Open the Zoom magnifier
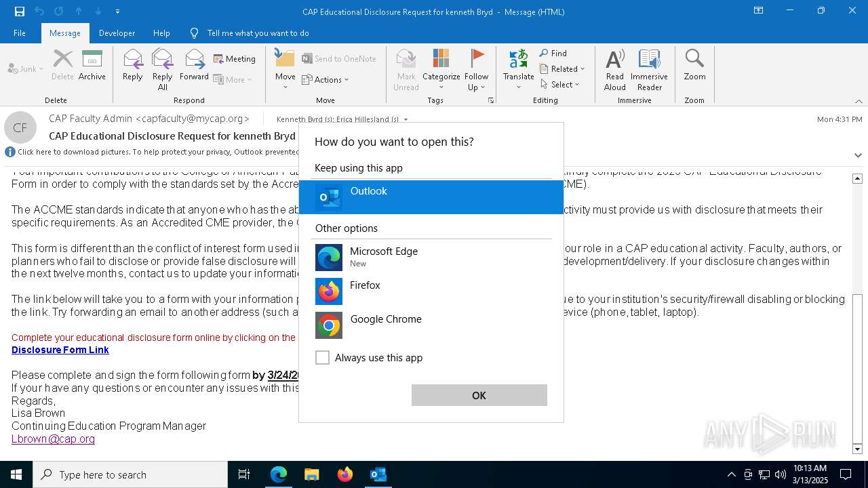Screen dimensions: 868x488 (x=694, y=65)
